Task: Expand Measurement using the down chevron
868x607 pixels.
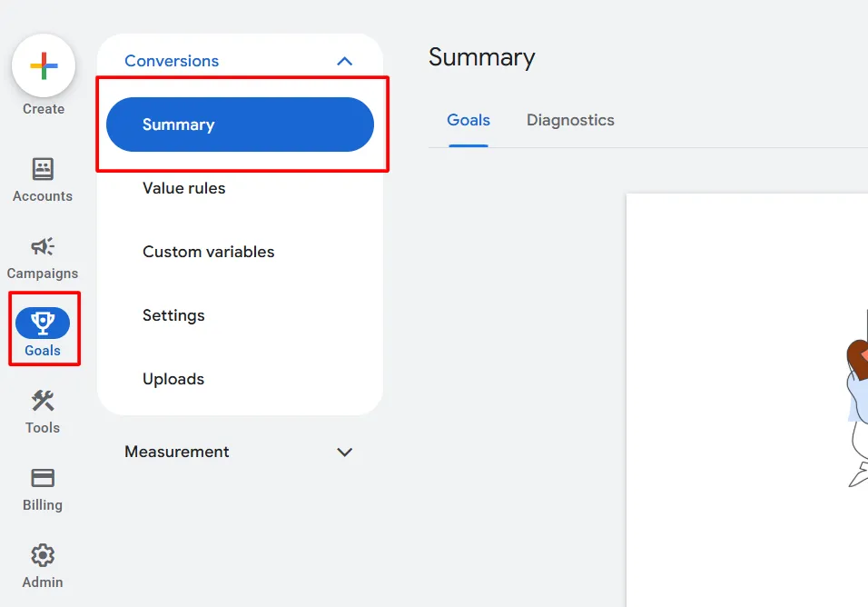Action: pos(344,452)
